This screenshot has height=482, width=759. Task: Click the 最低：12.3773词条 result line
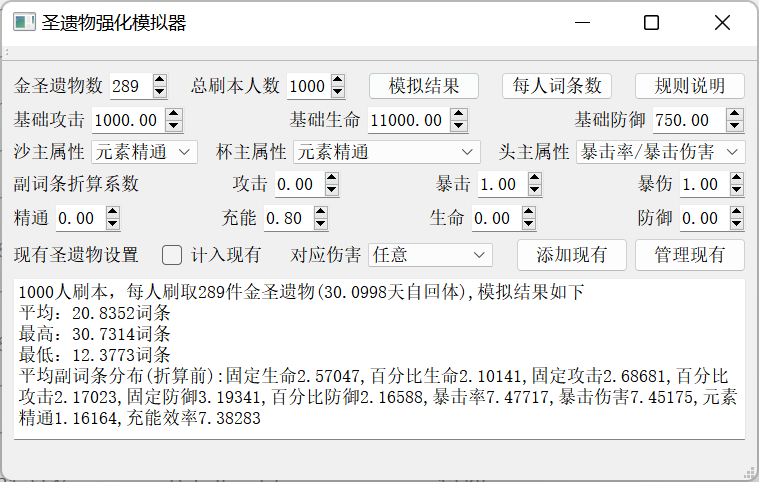point(94,355)
